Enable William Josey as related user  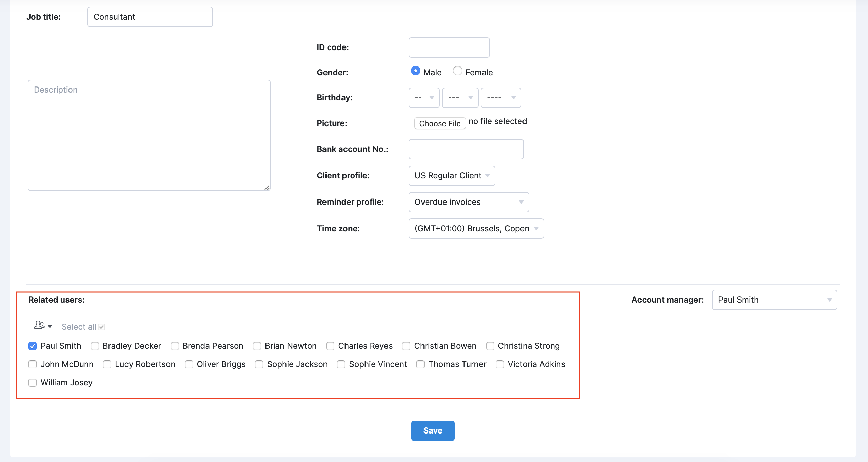(x=33, y=383)
